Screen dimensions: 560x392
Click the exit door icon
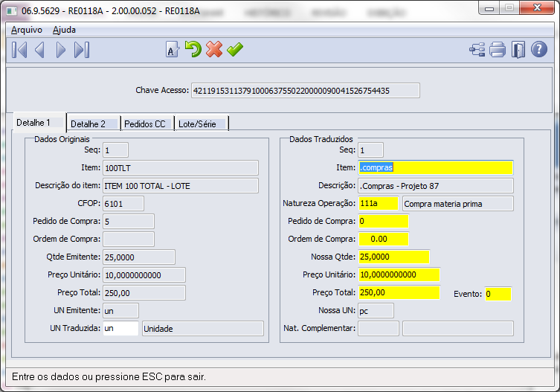click(x=518, y=50)
